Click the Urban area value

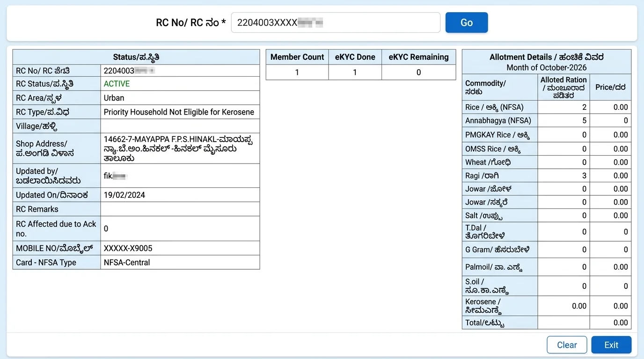(x=114, y=98)
